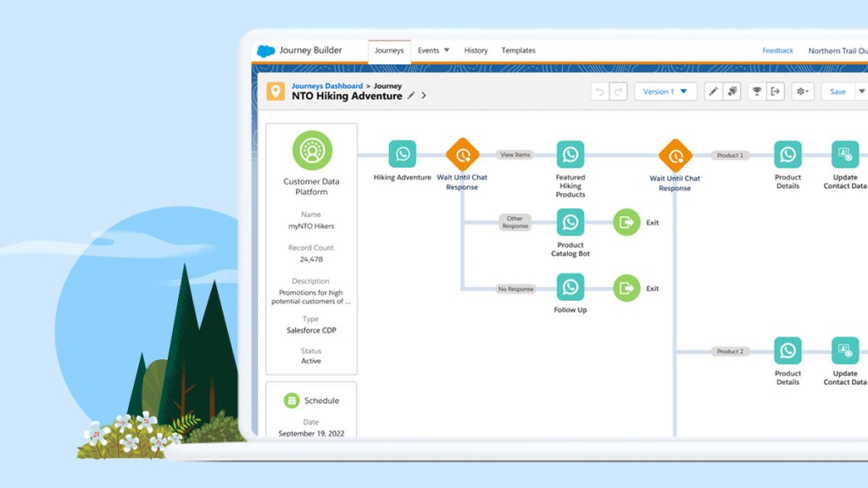This screenshot has height=488, width=868.
Task: Expand the settings gear dropdown
Action: 802,91
